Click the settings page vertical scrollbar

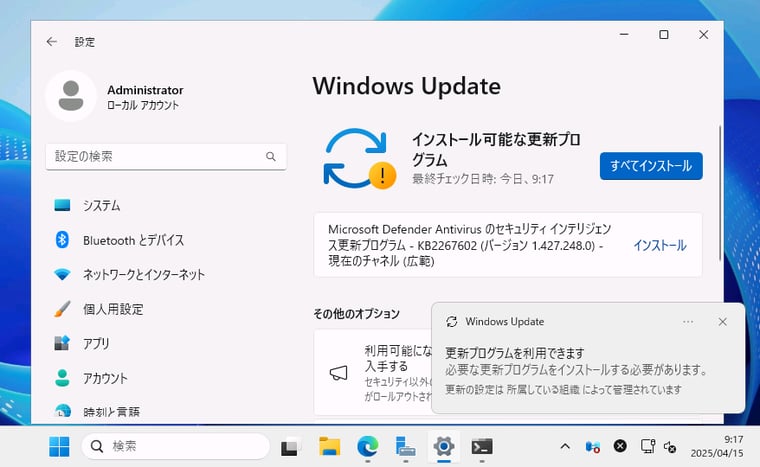(720, 194)
